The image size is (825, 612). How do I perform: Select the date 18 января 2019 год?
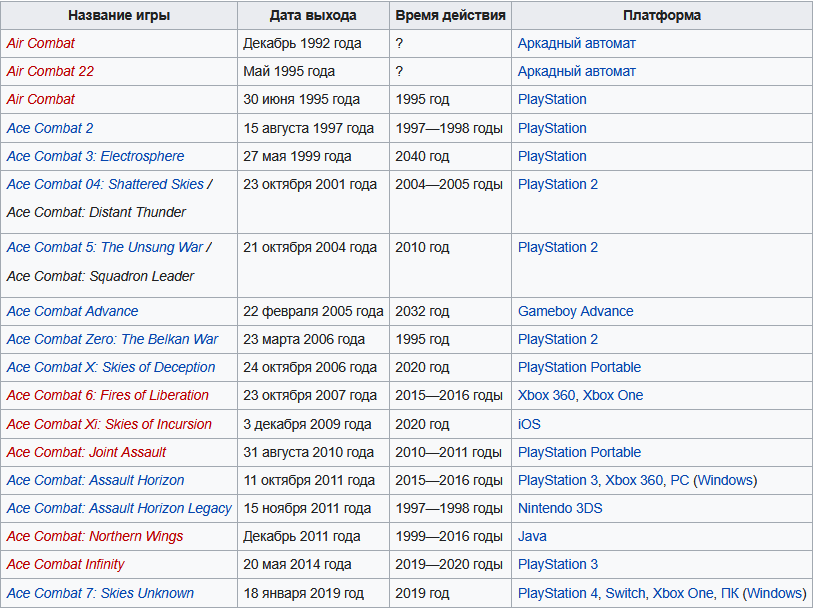(x=304, y=593)
